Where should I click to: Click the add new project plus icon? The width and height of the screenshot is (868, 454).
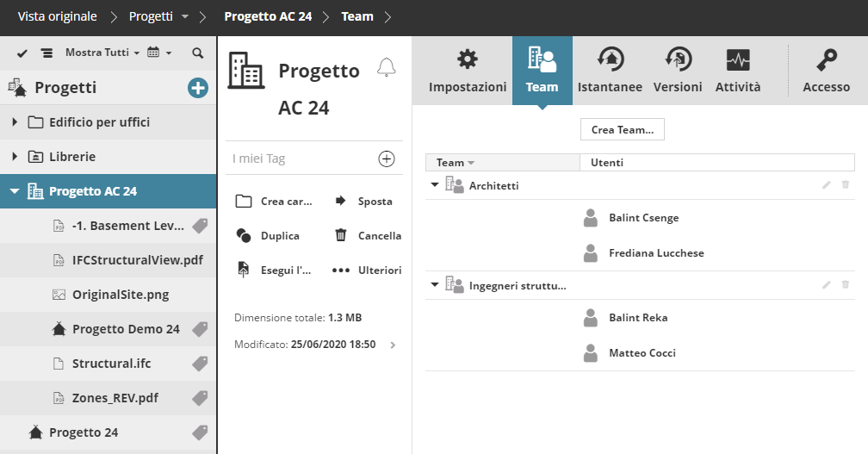coord(197,88)
